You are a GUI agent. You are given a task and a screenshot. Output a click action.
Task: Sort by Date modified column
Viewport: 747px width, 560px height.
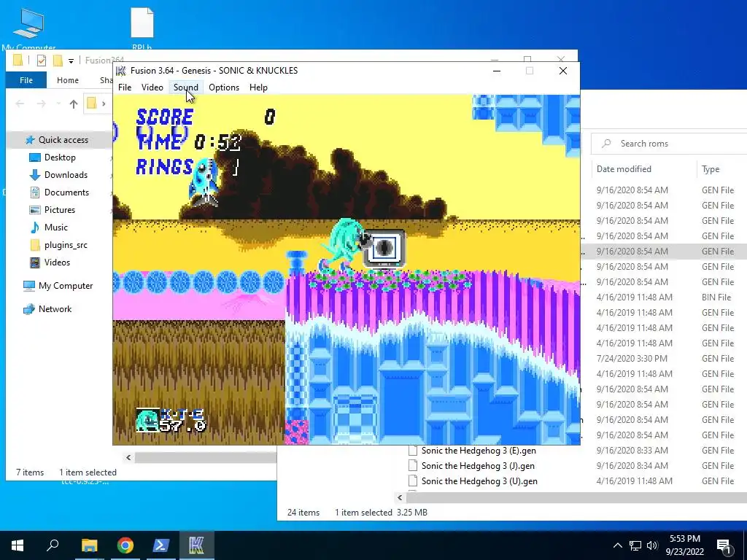(x=624, y=169)
